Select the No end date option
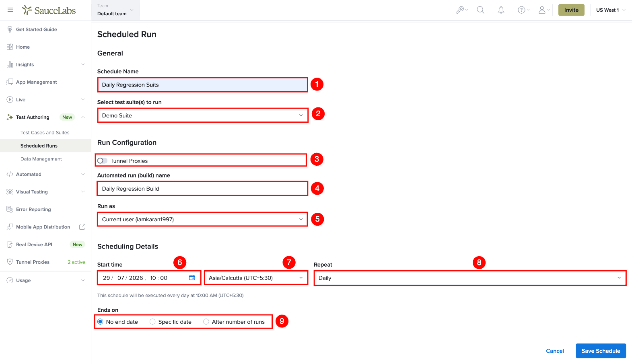 point(100,322)
